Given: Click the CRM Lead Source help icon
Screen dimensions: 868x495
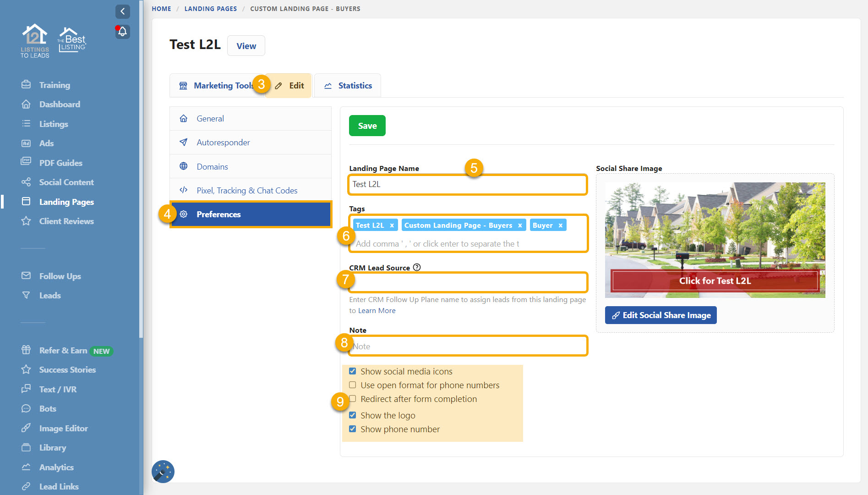Looking at the screenshot, I should tap(417, 267).
